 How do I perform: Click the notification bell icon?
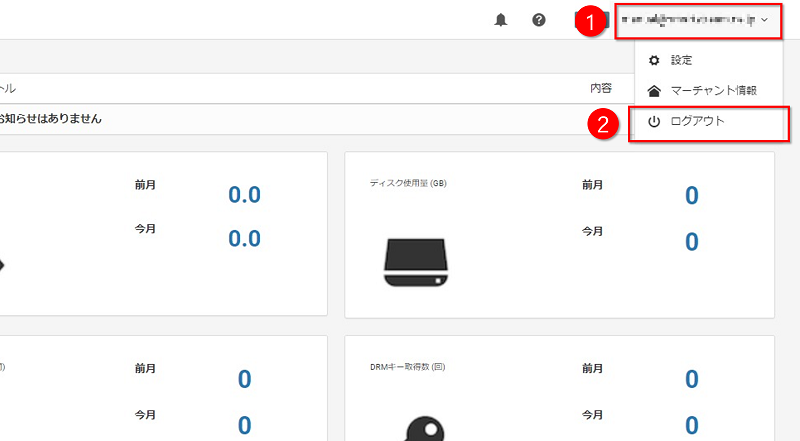tap(501, 20)
